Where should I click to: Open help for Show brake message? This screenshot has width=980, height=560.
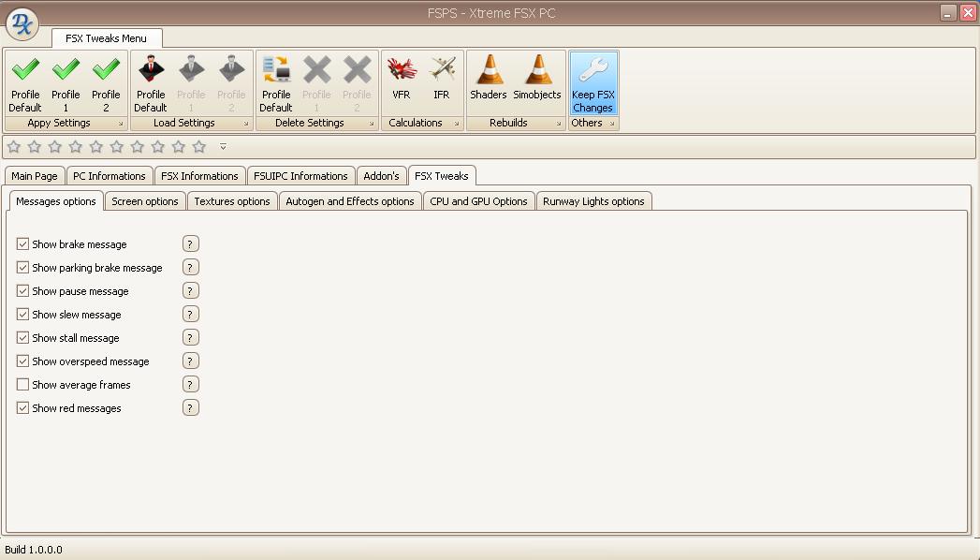191,243
